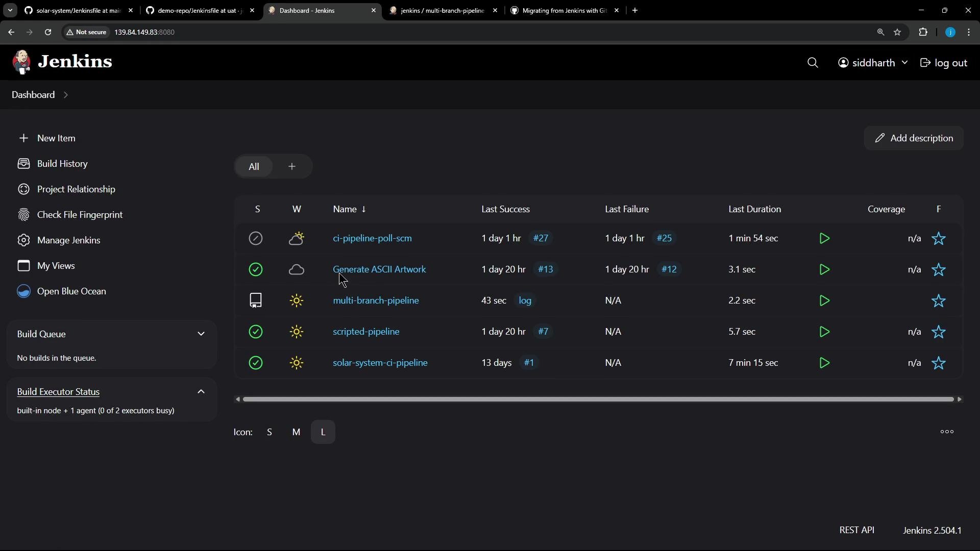Click the Jenkins 2.504.1 version button

pyautogui.click(x=932, y=531)
